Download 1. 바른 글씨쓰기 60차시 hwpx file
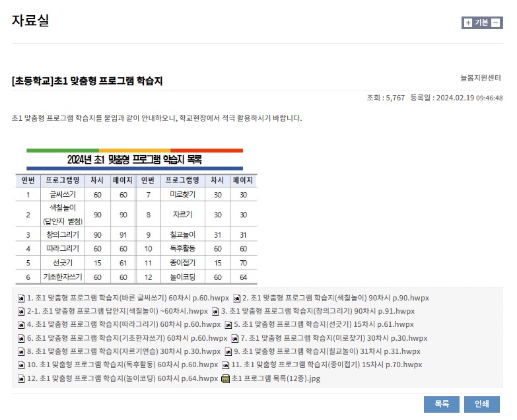 128,298
